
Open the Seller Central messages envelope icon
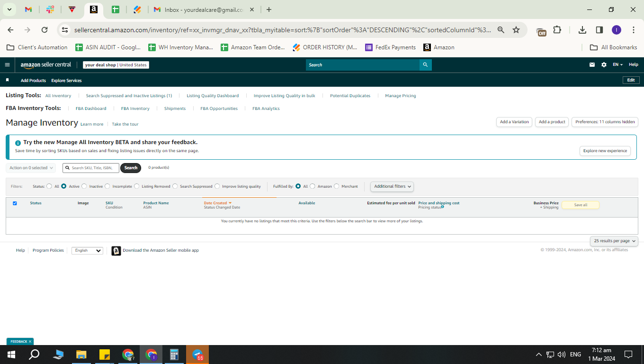point(592,65)
